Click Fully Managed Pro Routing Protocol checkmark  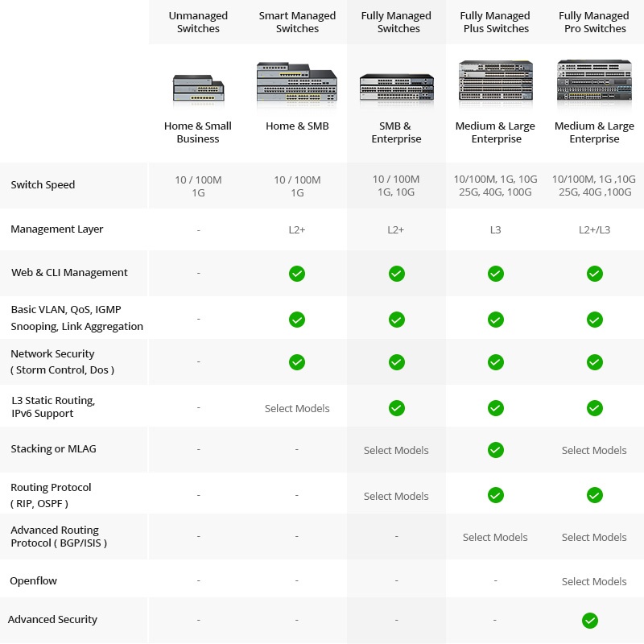[x=595, y=495]
